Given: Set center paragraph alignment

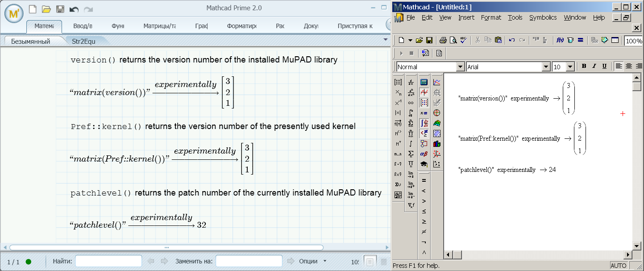Looking at the screenshot, I should 629,66.
